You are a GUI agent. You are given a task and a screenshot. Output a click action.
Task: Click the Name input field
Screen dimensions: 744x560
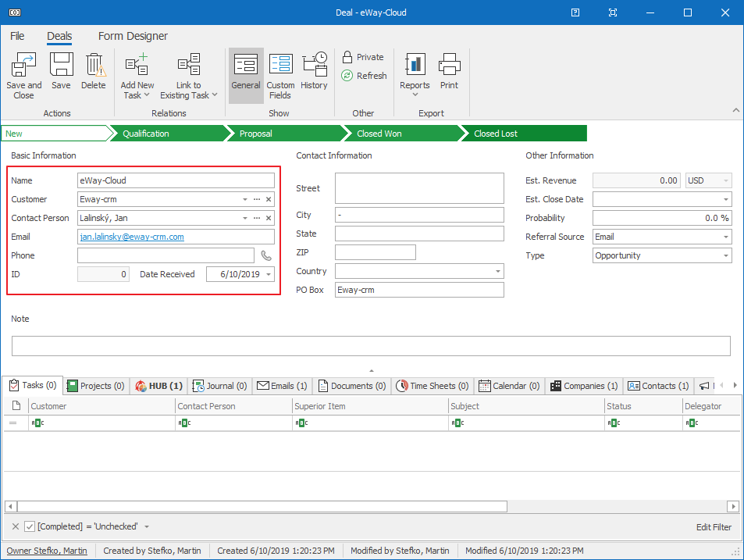coord(176,180)
